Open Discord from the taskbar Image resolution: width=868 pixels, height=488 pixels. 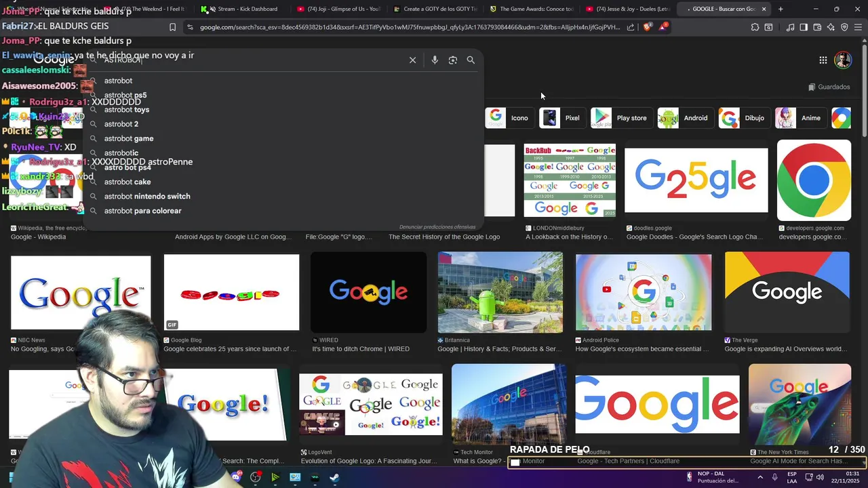click(x=235, y=477)
